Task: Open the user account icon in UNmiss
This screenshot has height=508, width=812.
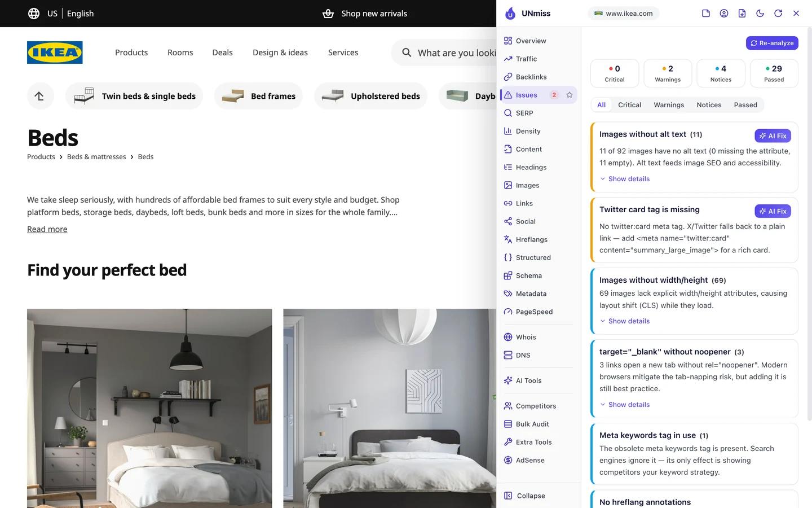Action: [x=724, y=14]
